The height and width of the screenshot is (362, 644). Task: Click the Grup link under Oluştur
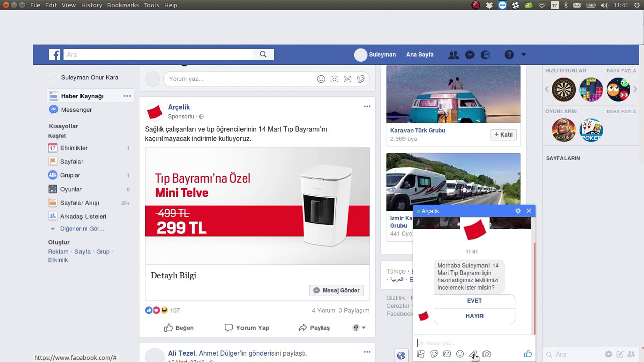103,252
